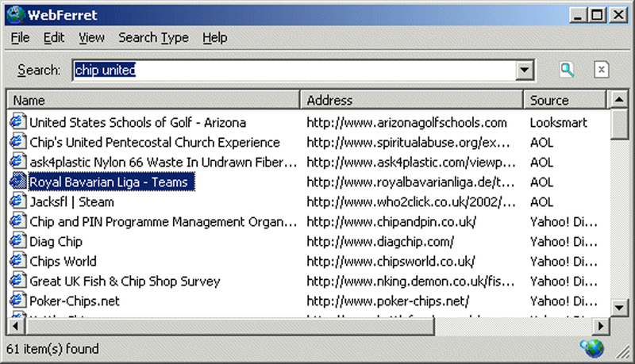635x364 pixels.
Task: Click address http://www.chipandpin.co.uk/
Action: point(391,221)
